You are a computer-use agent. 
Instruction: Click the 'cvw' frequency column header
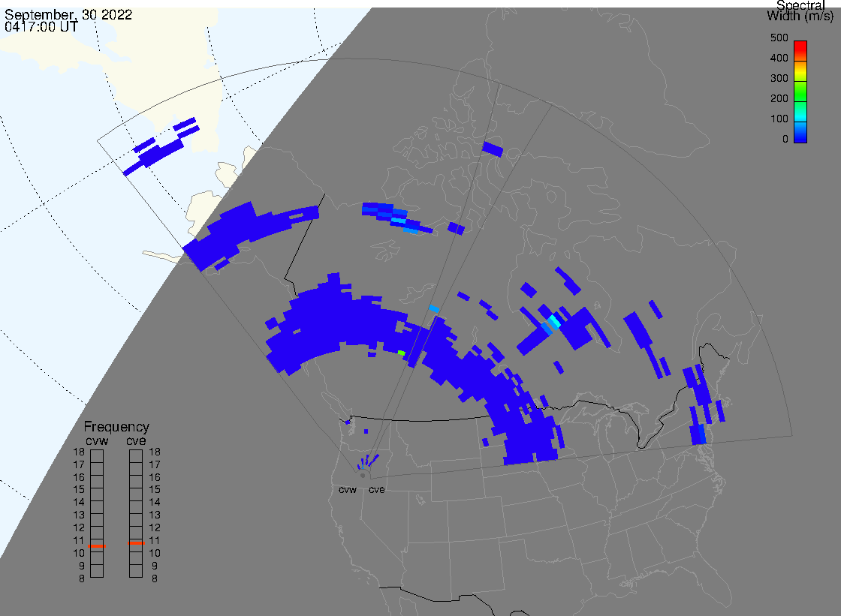(x=97, y=440)
